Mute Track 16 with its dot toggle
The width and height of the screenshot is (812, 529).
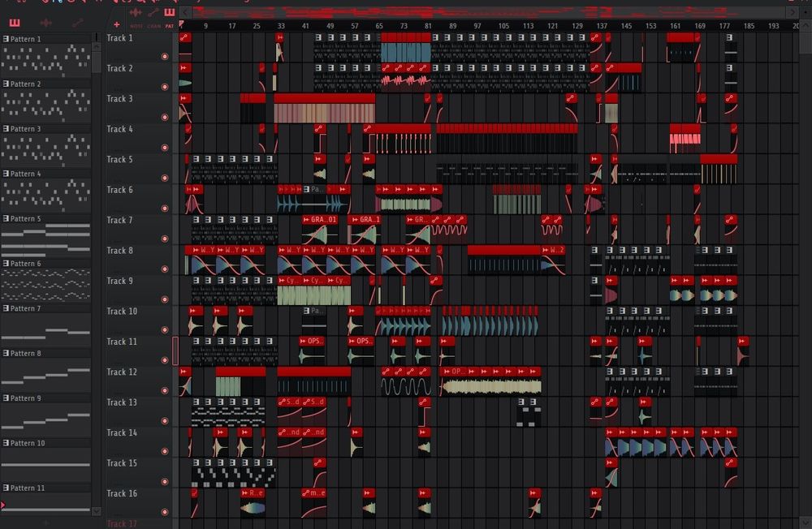[165, 512]
